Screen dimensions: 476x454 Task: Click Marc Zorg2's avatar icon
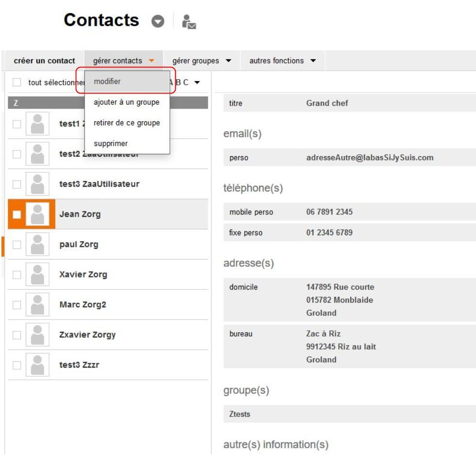point(37,305)
